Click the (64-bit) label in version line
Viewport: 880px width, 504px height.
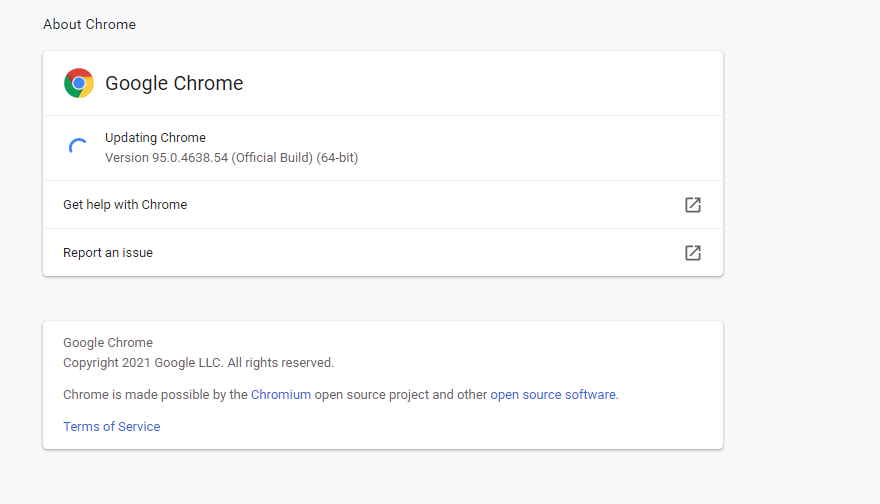[337, 158]
